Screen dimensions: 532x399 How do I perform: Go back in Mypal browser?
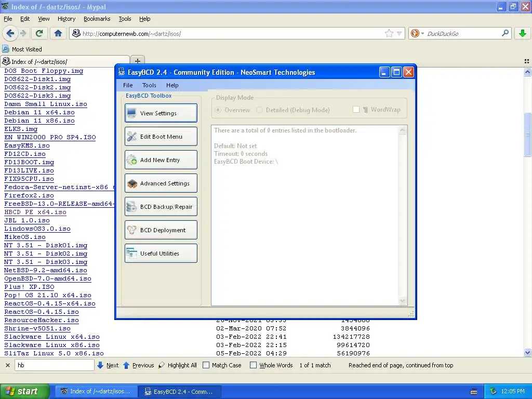click(10, 33)
